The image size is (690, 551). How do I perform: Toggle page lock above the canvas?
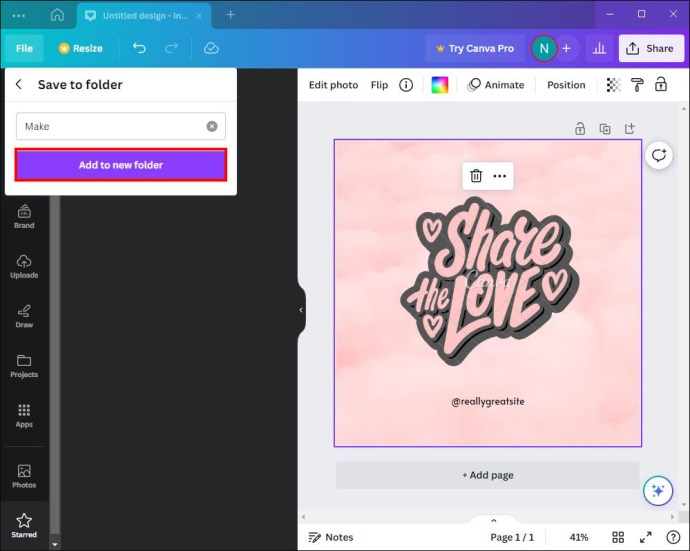580,129
